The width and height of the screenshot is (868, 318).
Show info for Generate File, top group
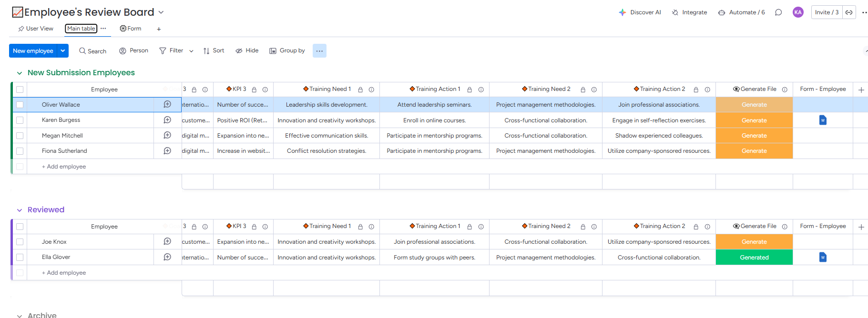pos(785,89)
